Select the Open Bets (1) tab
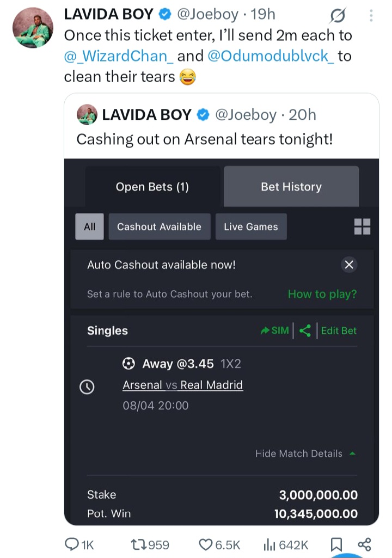The height and width of the screenshot is (558, 392). [152, 187]
